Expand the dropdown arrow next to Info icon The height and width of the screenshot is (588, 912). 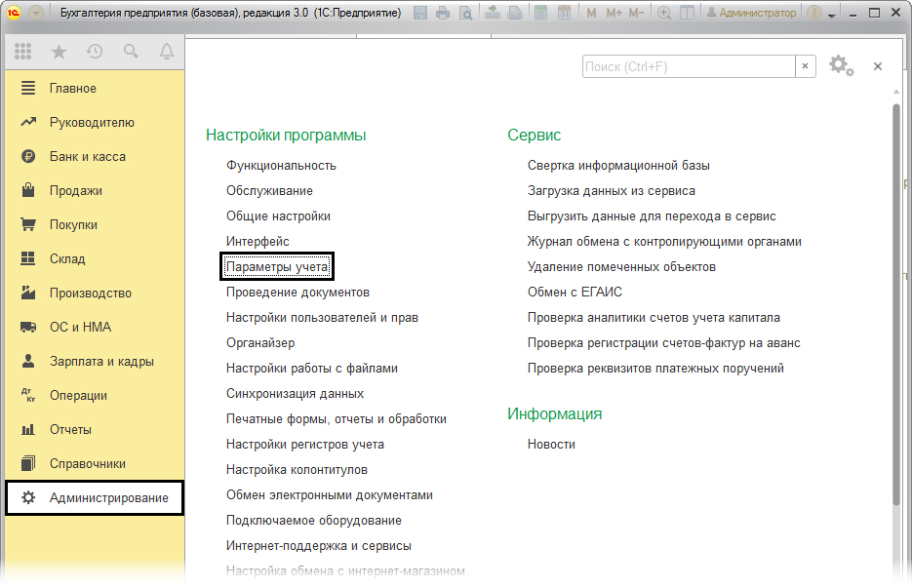(x=832, y=16)
